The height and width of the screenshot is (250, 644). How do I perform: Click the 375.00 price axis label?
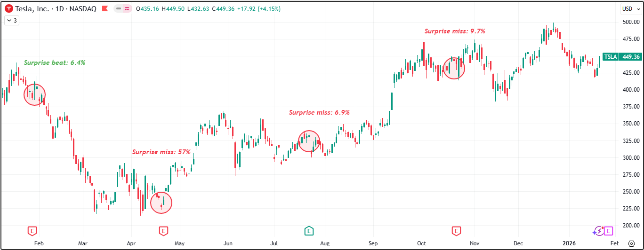coord(631,107)
